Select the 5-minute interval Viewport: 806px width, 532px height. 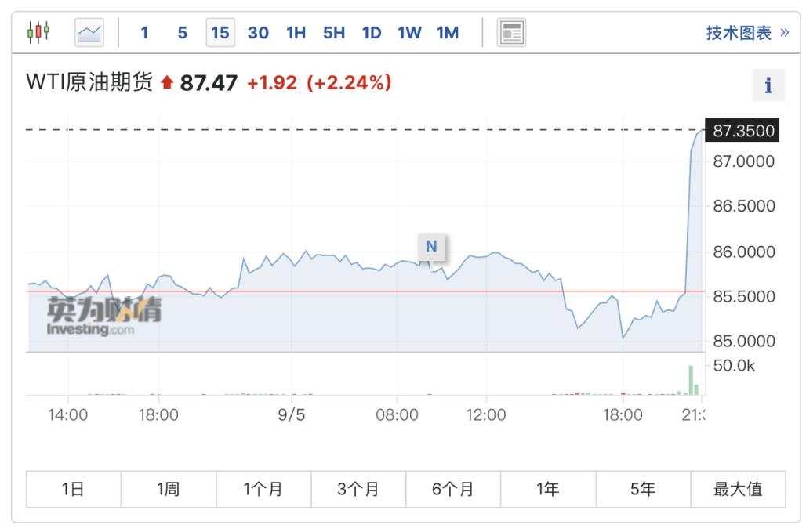pos(183,33)
